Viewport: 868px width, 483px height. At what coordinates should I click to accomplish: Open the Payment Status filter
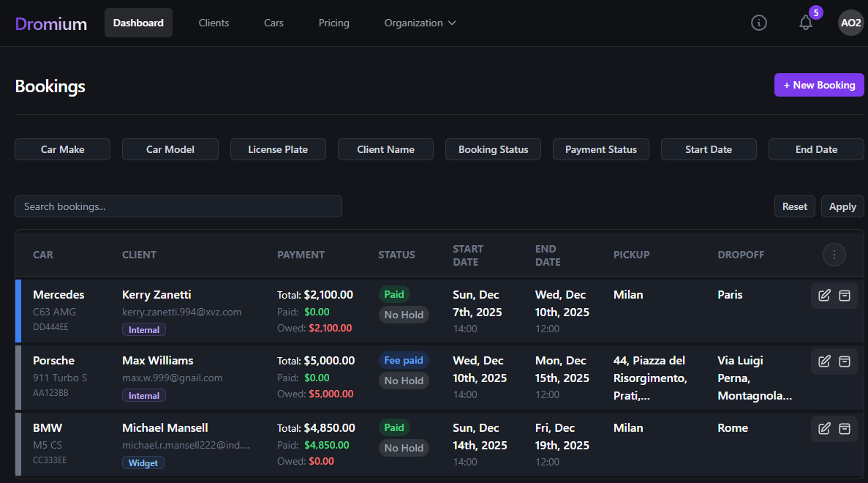(600, 149)
